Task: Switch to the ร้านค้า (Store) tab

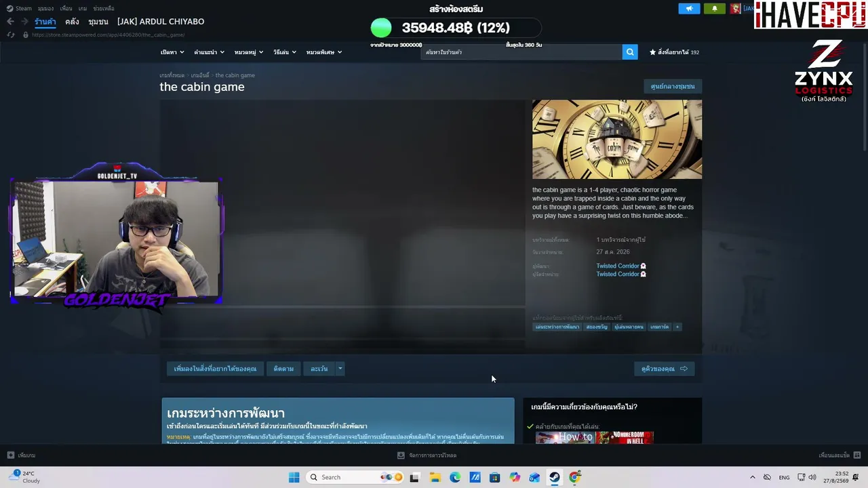Action: pyautogui.click(x=45, y=22)
